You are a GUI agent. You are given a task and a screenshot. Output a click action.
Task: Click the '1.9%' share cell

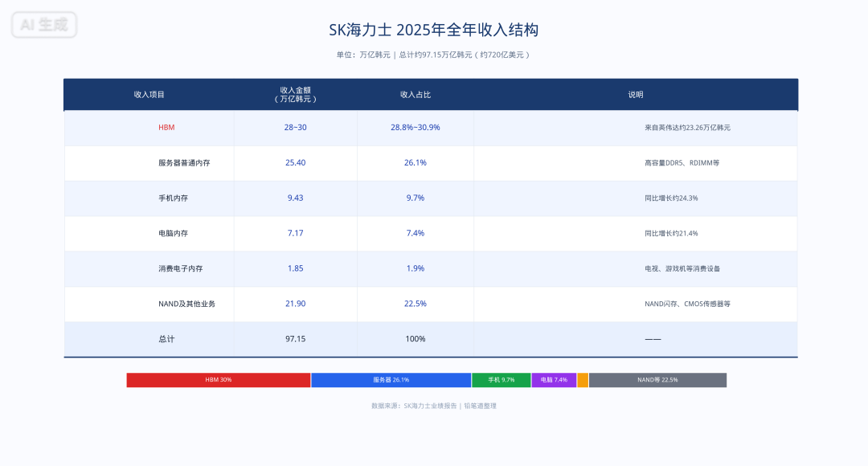click(416, 268)
